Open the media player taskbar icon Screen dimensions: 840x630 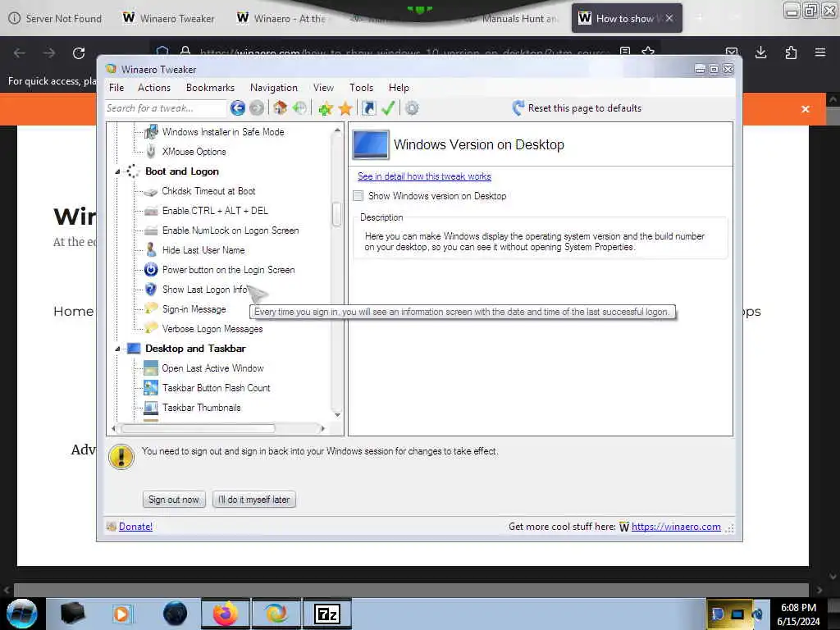coord(121,614)
